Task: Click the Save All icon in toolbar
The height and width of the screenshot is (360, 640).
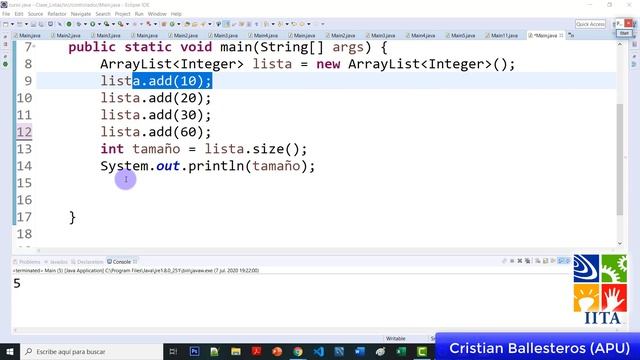Action: point(41,24)
